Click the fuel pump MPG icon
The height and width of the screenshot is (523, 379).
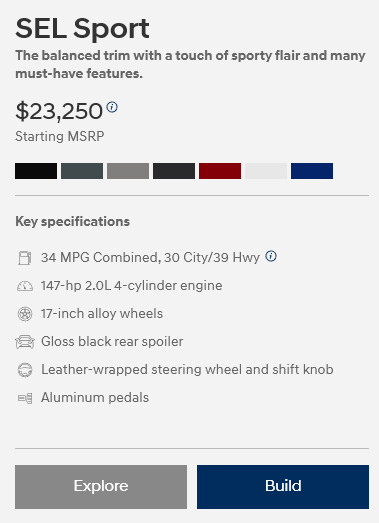coord(25,258)
